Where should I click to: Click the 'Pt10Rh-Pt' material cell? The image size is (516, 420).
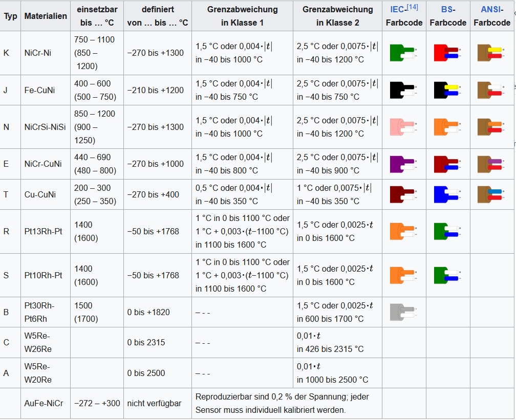click(x=46, y=275)
